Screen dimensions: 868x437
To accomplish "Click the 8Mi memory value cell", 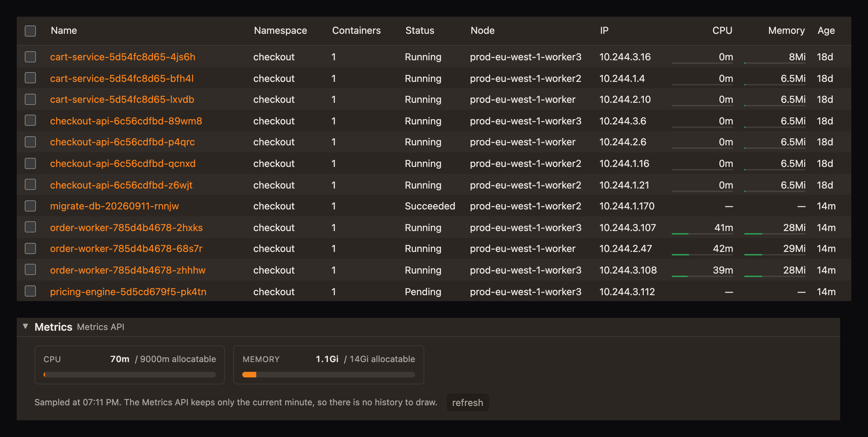I will point(797,57).
